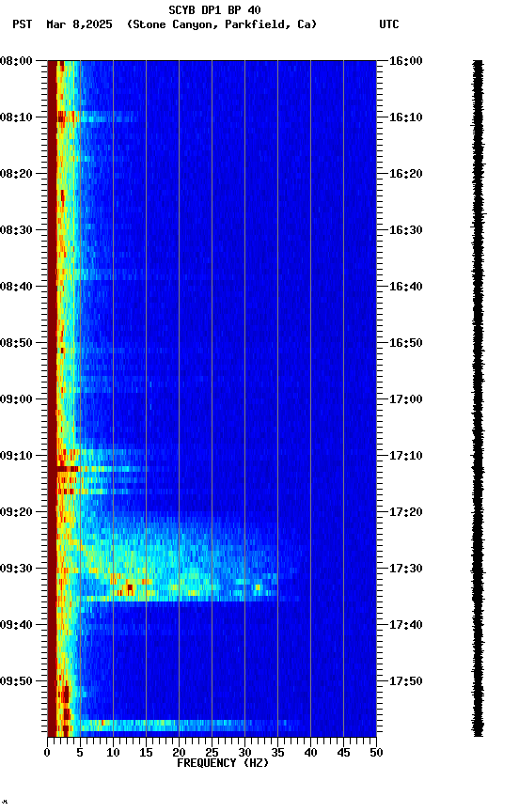Click the title text SCYB DP1 BP 40
Viewport: 519px width, 812px height.
[214, 9]
